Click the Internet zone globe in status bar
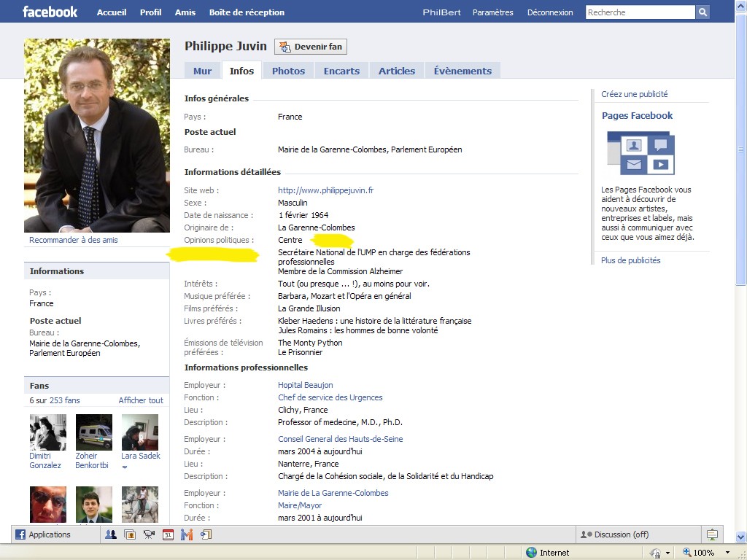747x560 pixels. point(531,553)
